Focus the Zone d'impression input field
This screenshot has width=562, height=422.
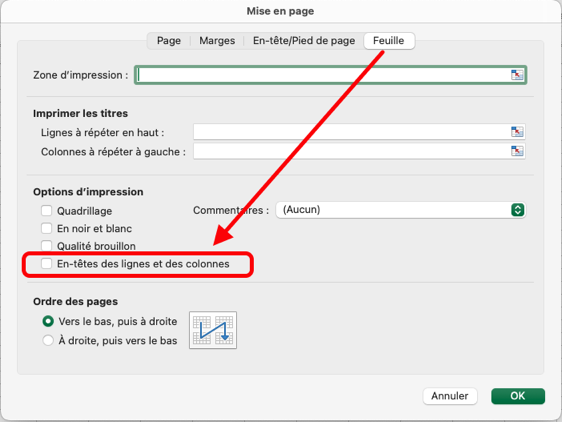tap(330, 75)
